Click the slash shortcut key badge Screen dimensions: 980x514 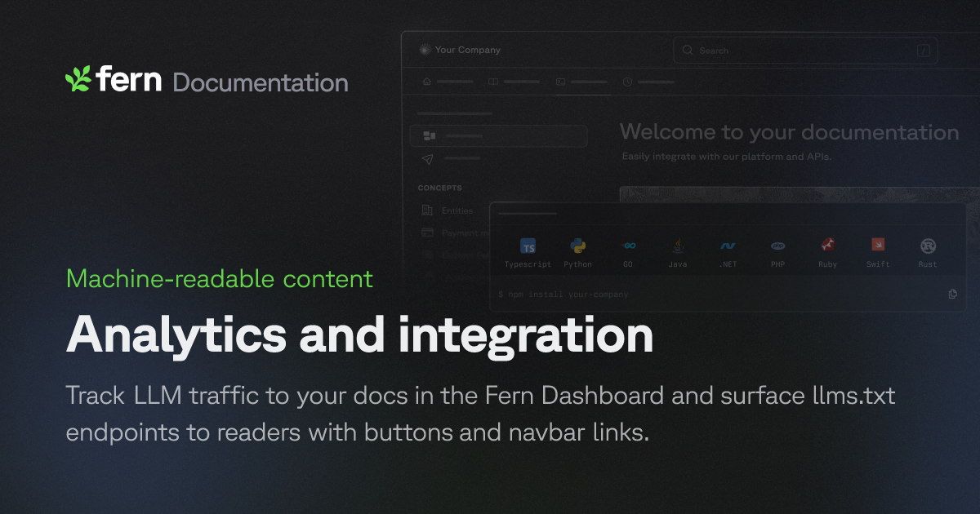pyautogui.click(x=924, y=51)
